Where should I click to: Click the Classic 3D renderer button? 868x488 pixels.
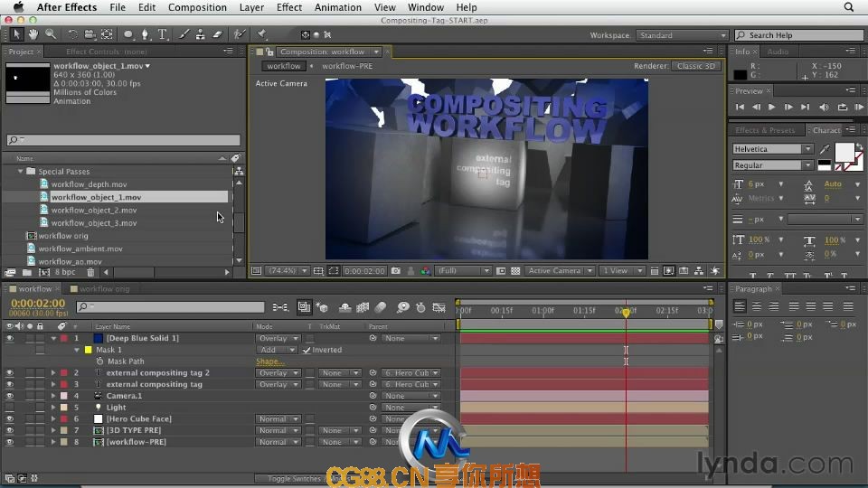click(696, 66)
